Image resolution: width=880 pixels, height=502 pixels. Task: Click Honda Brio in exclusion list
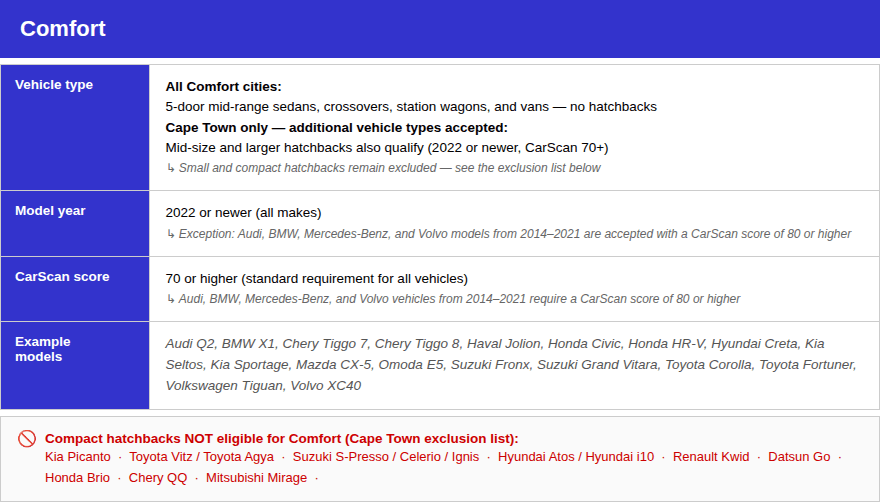pos(77,478)
